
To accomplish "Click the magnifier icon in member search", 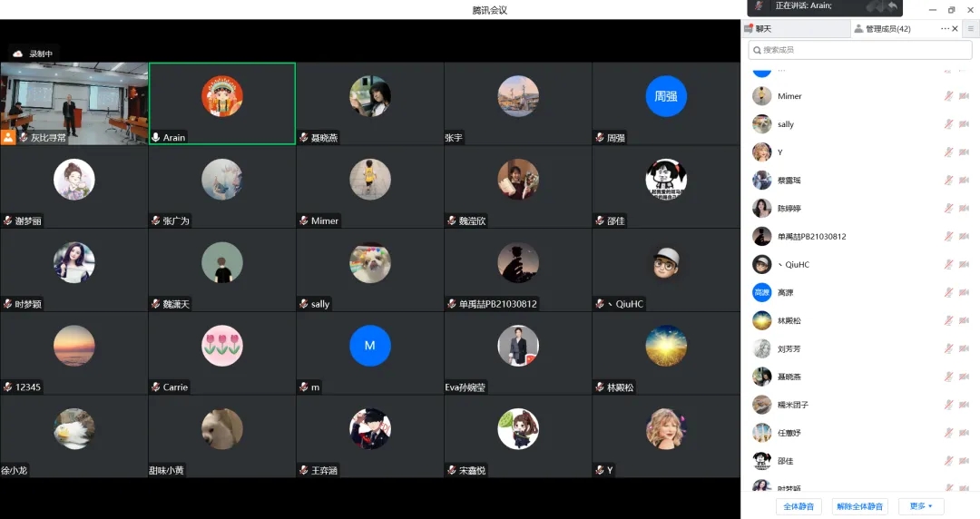I will (x=756, y=50).
